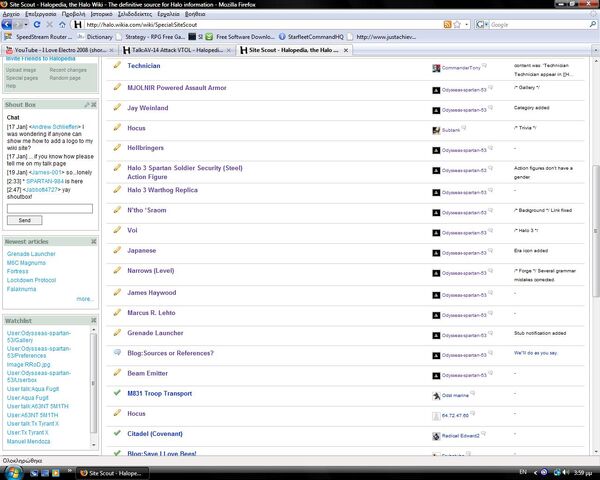The height and width of the screenshot is (480, 600).
Task: Click the search magnifier icon
Action: [593, 24]
